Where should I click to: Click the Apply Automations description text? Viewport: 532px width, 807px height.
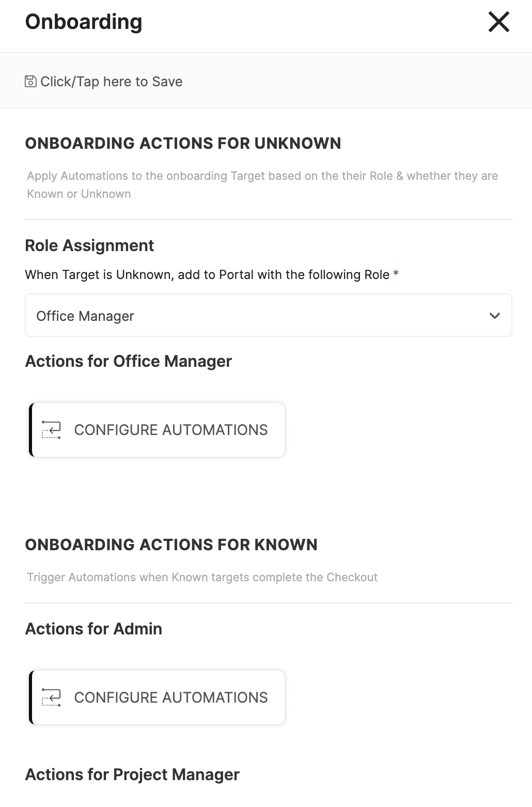pos(262,185)
